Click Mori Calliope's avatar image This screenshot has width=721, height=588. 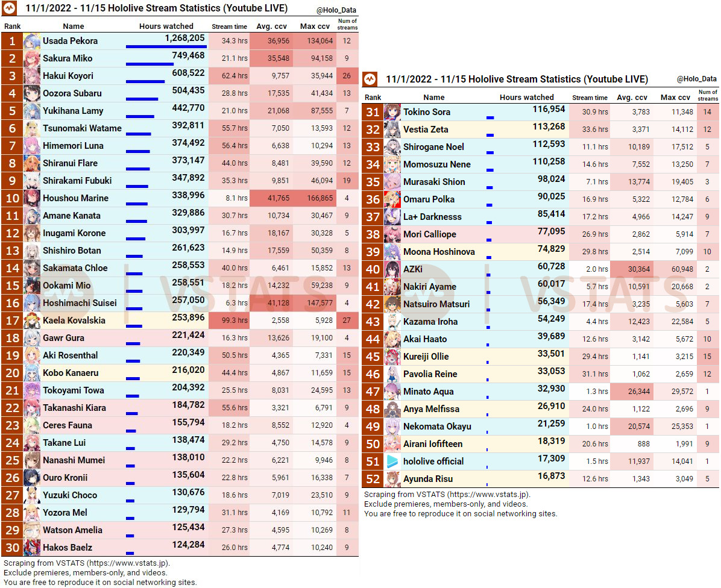[x=392, y=234]
